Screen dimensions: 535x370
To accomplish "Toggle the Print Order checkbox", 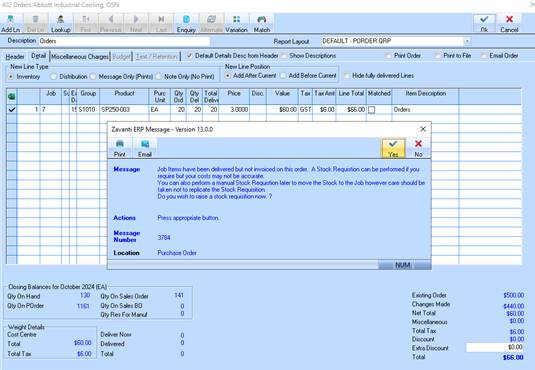I will point(388,56).
